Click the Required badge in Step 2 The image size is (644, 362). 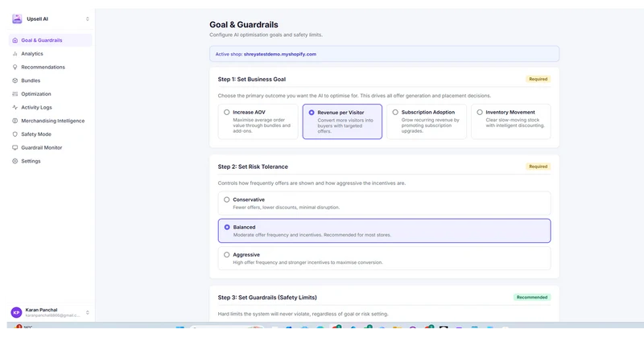(538, 167)
